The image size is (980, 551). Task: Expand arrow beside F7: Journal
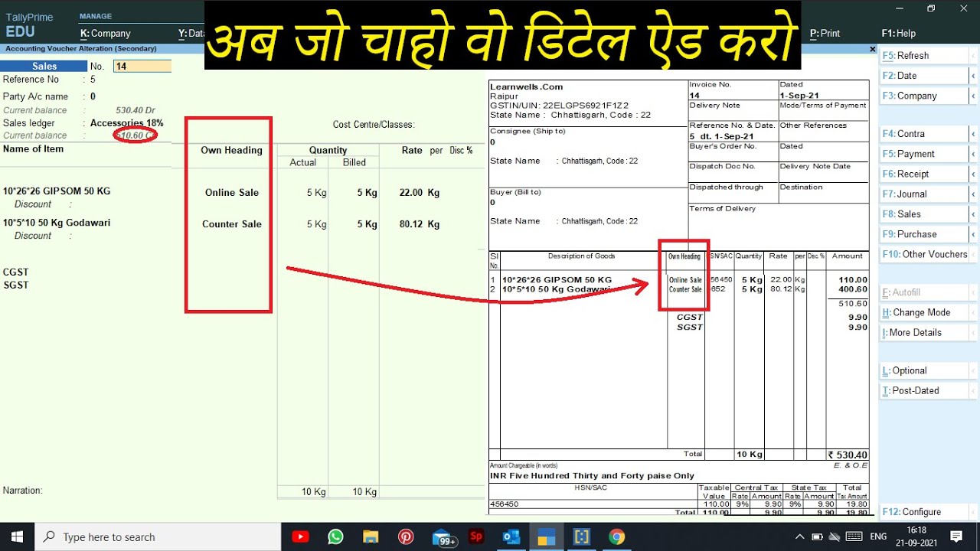[973, 194]
